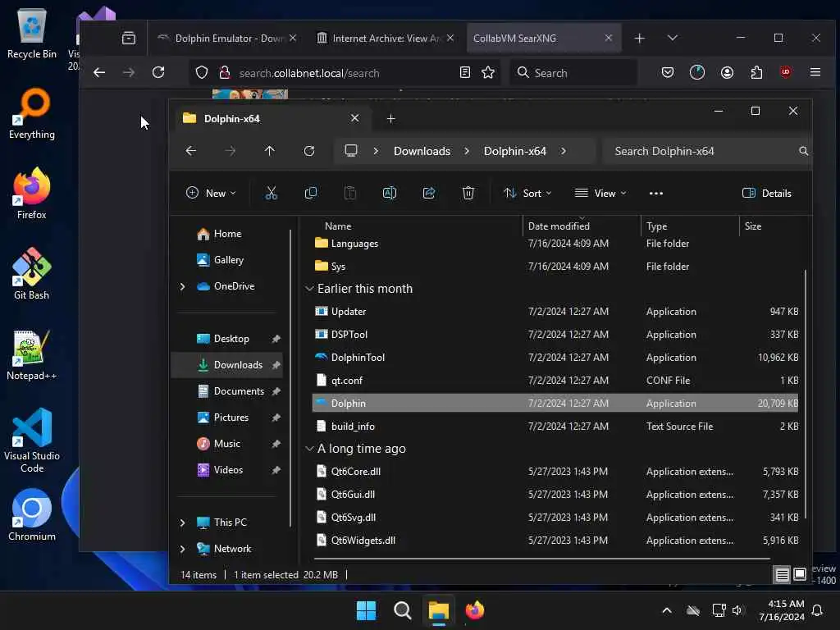Open Gallery in navigation pane

(228, 260)
